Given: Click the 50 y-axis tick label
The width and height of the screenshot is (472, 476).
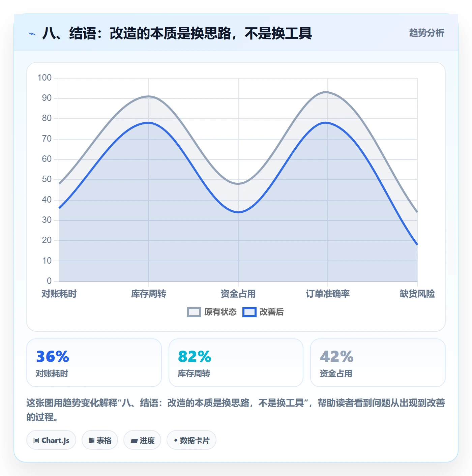Looking at the screenshot, I should coord(47,179).
